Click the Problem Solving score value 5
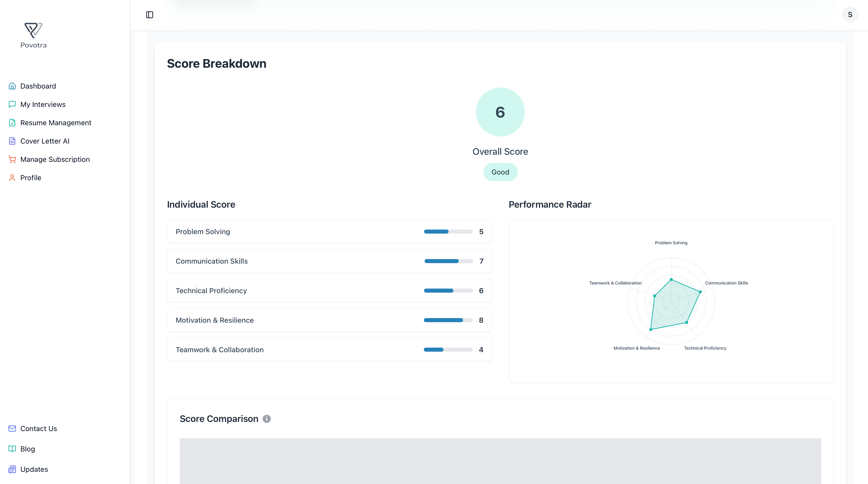 pos(481,231)
